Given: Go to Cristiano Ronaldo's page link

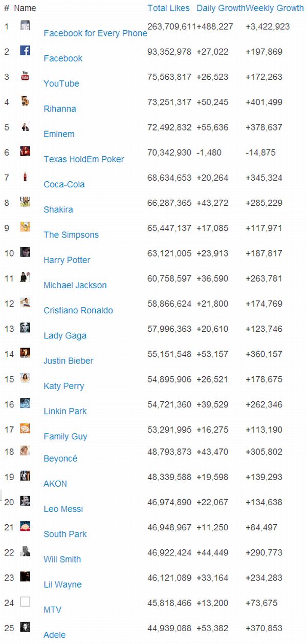Looking at the screenshot, I should pos(78,311).
